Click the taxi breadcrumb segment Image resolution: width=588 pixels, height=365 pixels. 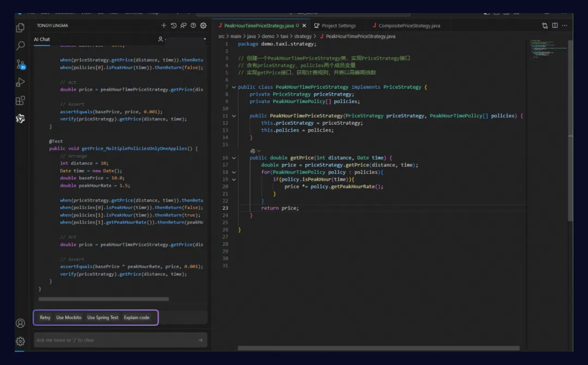pos(284,36)
